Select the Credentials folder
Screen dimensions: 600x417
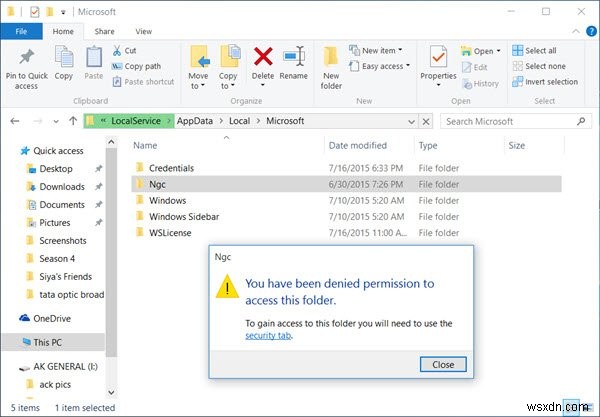pos(346,168)
